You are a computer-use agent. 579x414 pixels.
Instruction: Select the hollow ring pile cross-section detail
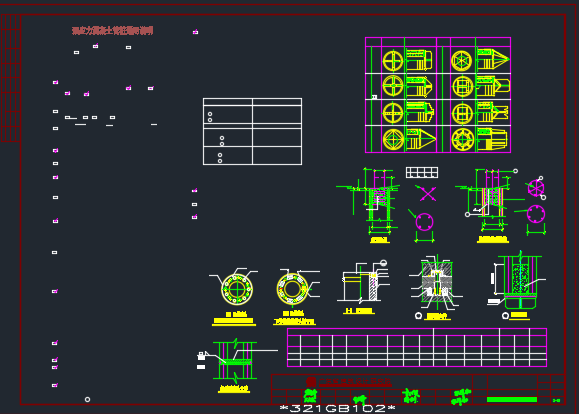(x=292, y=289)
